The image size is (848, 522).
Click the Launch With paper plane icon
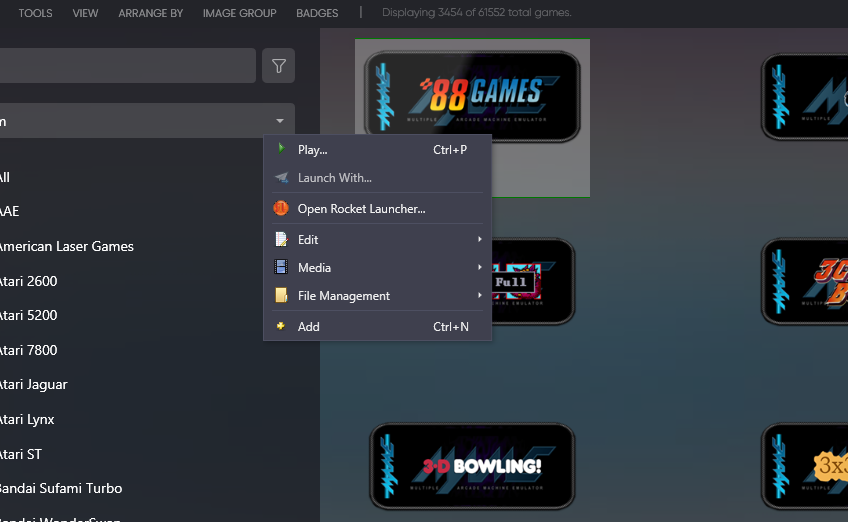click(x=281, y=177)
